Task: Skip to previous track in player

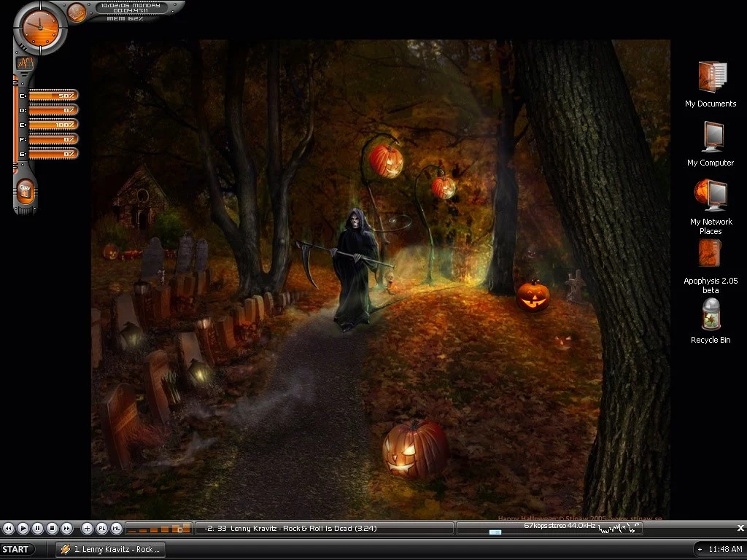Action: 9,528
